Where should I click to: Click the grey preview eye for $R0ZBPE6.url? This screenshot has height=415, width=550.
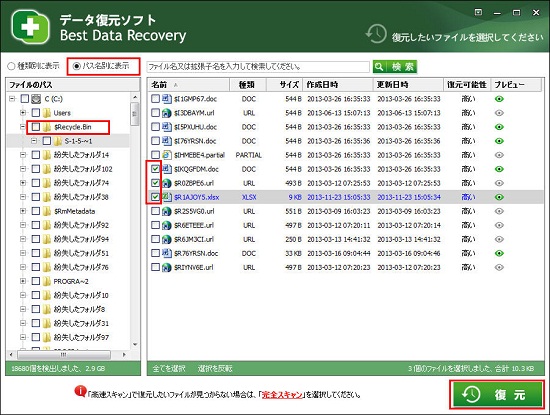point(499,183)
